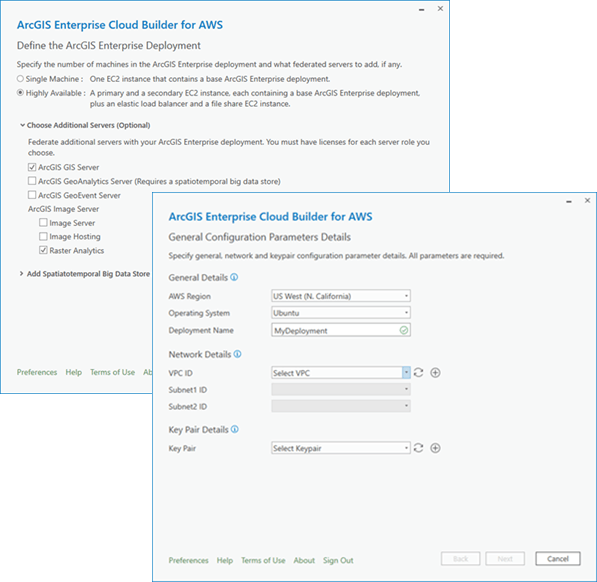Check ArcGIS GeoEvent Server checkbox

coord(32,195)
